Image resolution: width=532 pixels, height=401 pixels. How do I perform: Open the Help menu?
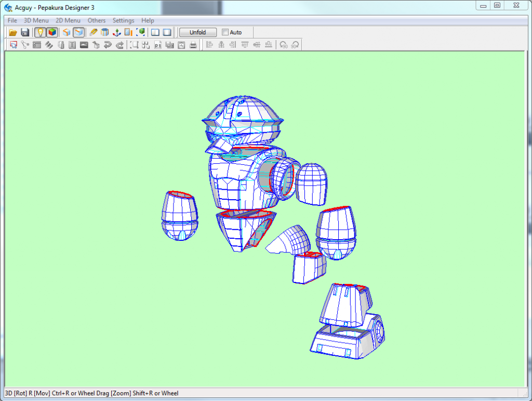[x=148, y=20]
